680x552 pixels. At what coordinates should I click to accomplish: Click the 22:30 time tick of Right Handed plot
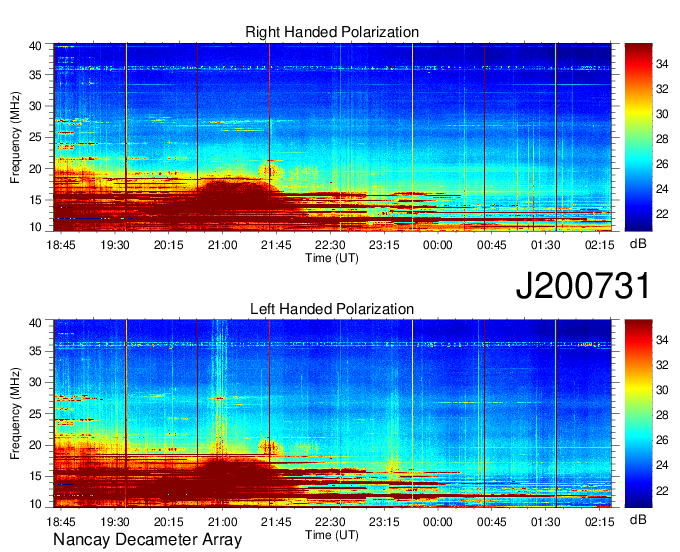tap(330, 245)
